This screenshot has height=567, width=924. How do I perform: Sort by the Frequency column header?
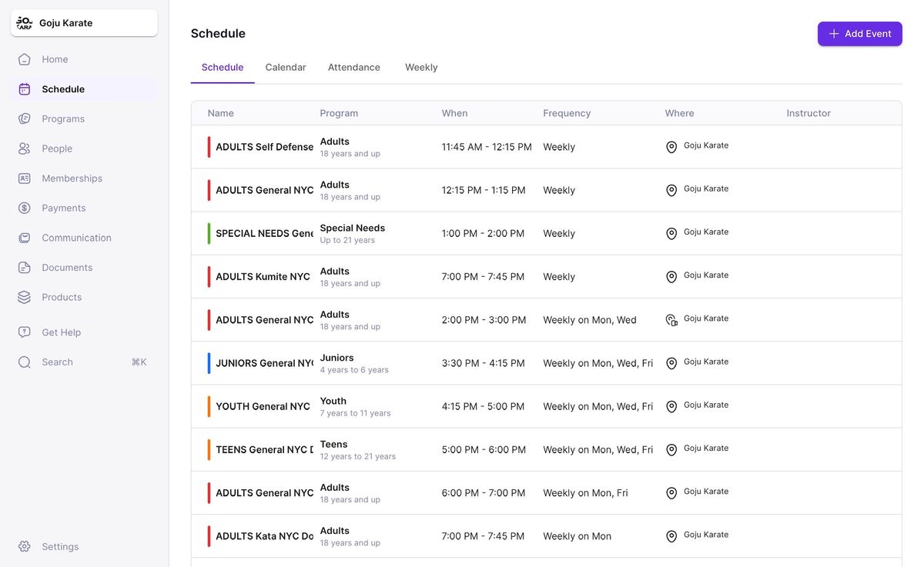click(567, 113)
